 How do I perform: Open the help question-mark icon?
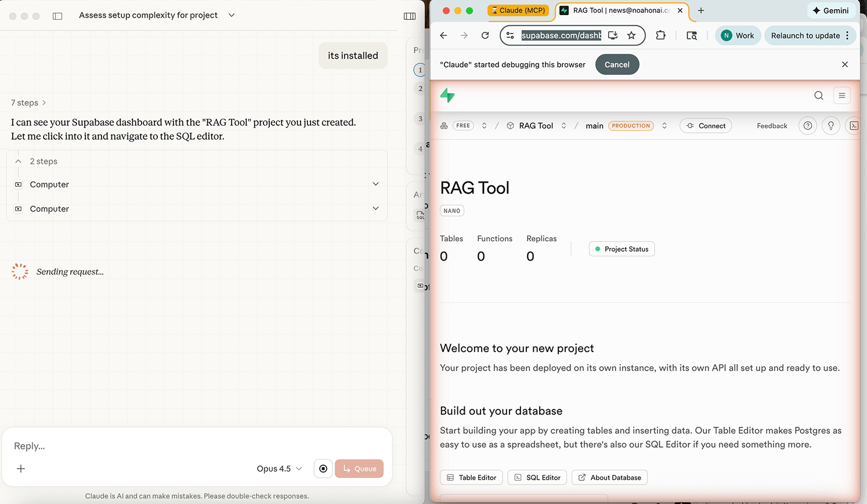click(x=808, y=126)
